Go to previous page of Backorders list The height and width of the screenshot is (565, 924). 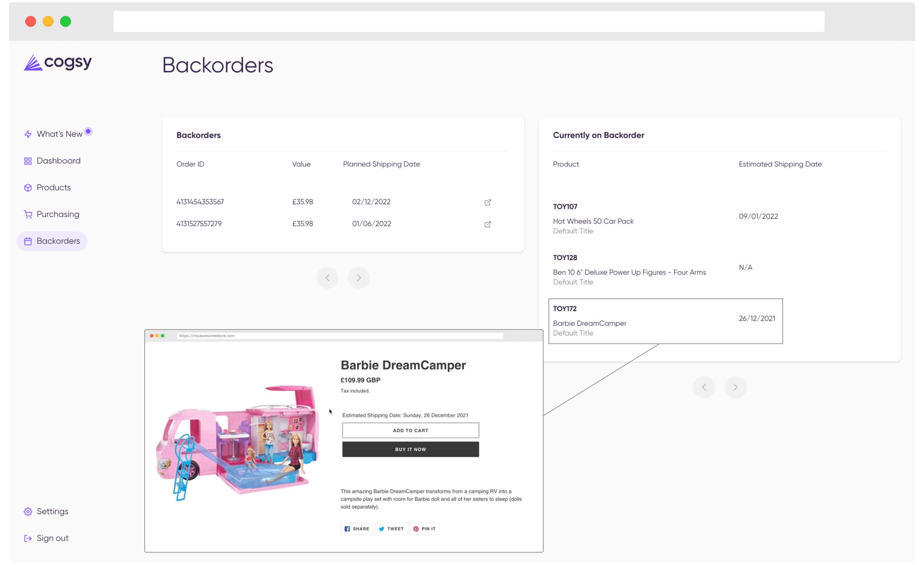(x=327, y=278)
